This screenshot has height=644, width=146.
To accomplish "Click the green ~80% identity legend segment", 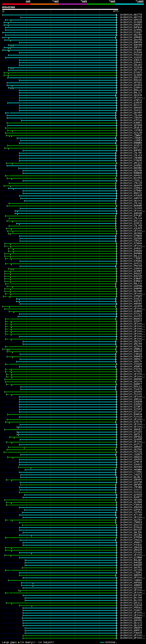I will pyautogui.click(x=101, y=4).
